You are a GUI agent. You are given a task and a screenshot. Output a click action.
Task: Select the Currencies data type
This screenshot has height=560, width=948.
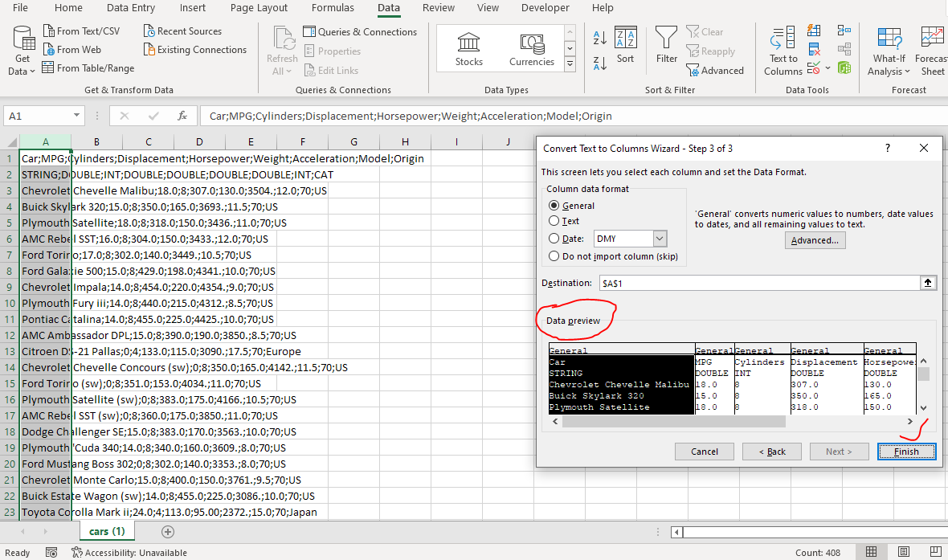(531, 48)
